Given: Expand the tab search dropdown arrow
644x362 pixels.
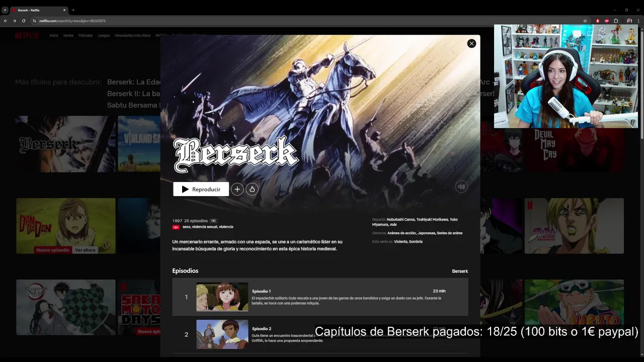Looking at the screenshot, I should click(x=5, y=10).
